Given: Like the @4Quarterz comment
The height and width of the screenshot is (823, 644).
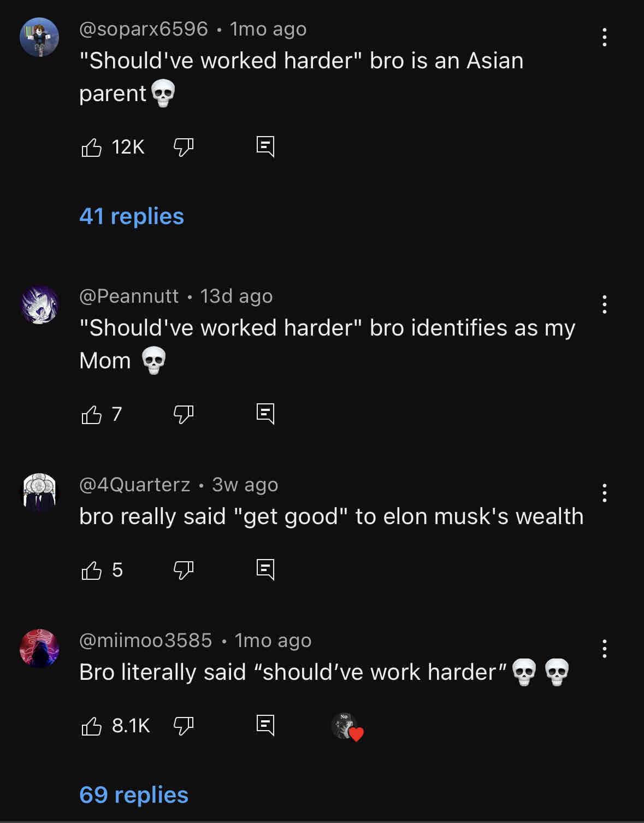Looking at the screenshot, I should pos(91,571).
